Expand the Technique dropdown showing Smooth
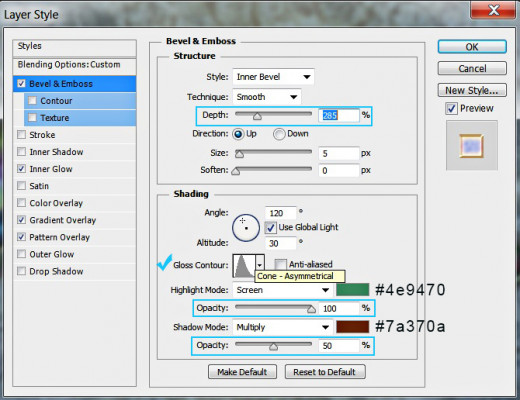520x400 pixels. [267, 97]
